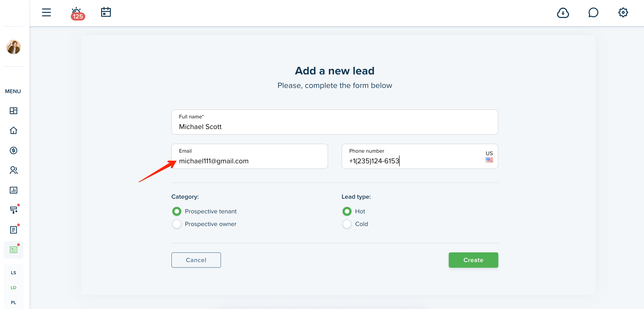This screenshot has width=644, height=309.
Task: Open the alarm notifications icon showing 125
Action: coord(77,14)
